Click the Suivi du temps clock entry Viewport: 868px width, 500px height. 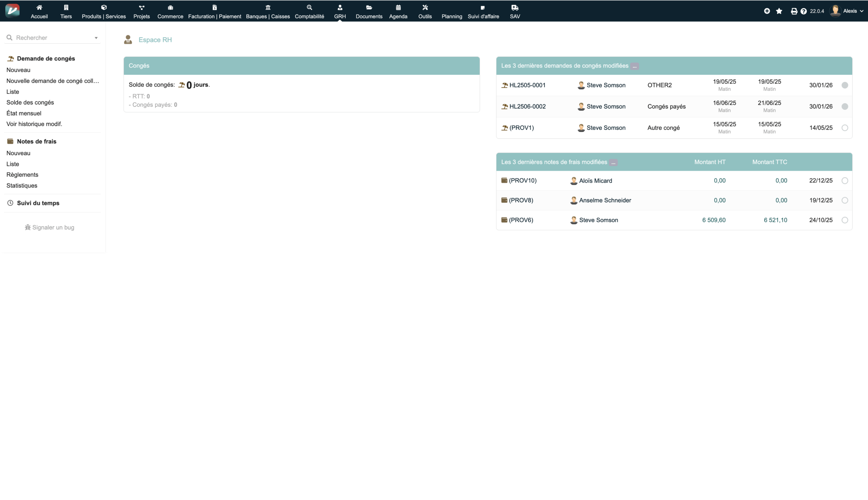[x=38, y=203]
